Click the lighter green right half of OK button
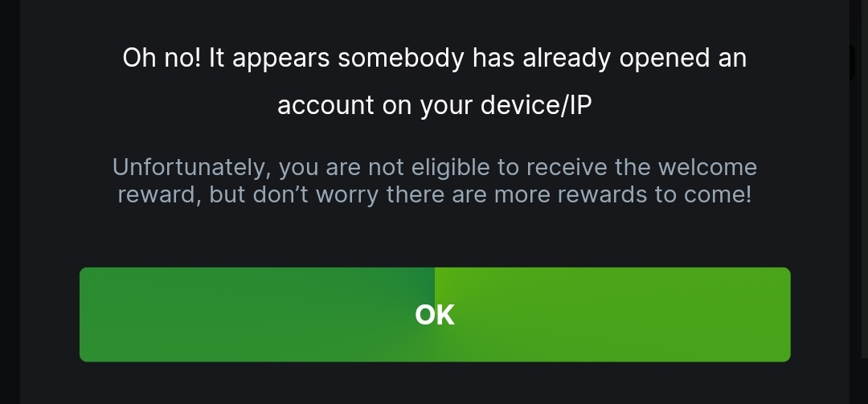 [612, 314]
